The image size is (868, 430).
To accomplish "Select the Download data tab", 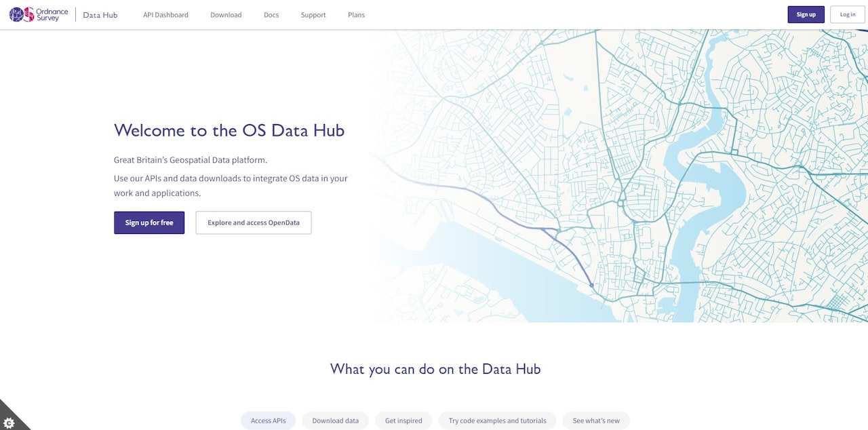I will (335, 421).
